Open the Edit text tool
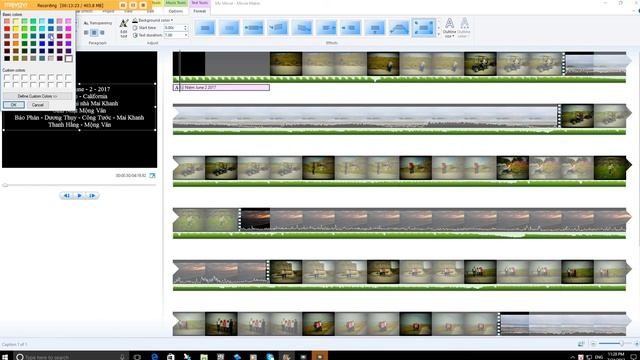This screenshot has height=360, width=640. coord(124,28)
